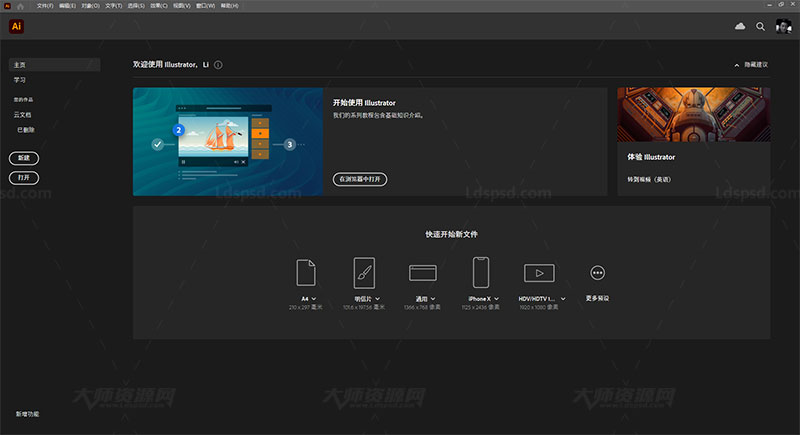Screen dimensions: 800x435
Task: Click the 1920 x 1080 size text
Action: click(x=539, y=308)
